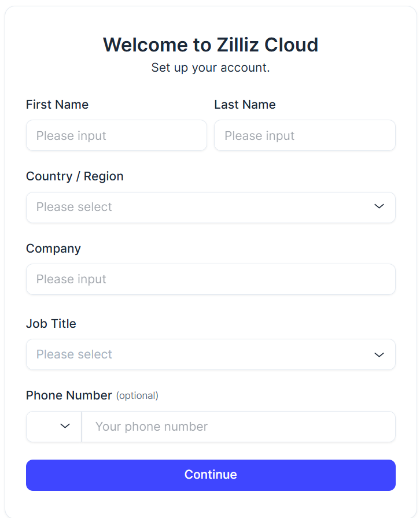The height and width of the screenshot is (518, 420).
Task: Click the Phone Number label
Action: click(x=69, y=395)
